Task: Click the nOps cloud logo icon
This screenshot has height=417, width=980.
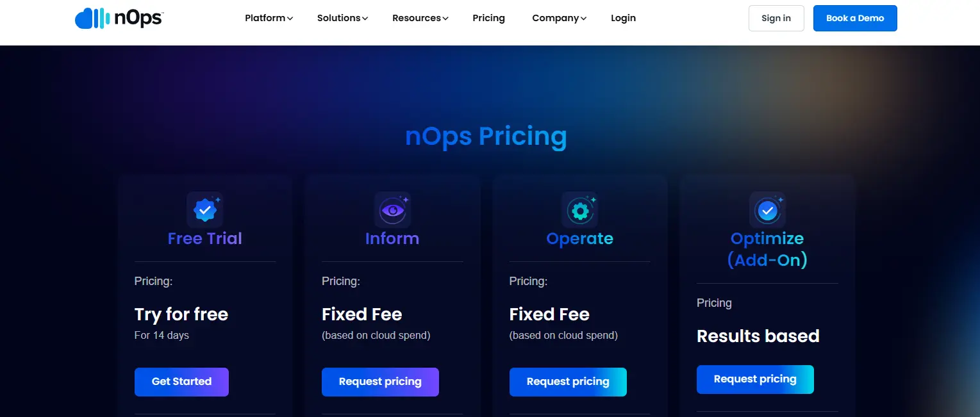Action: tap(92, 19)
